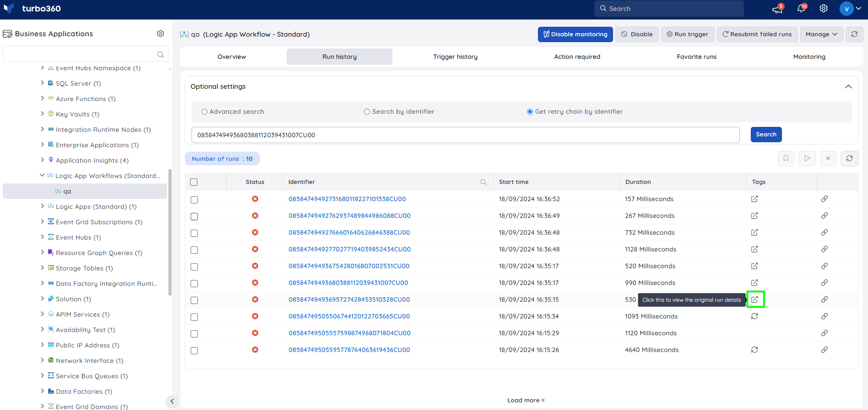Open the notifications bell icon
Viewport: 868px width, 410px height.
(801, 9)
